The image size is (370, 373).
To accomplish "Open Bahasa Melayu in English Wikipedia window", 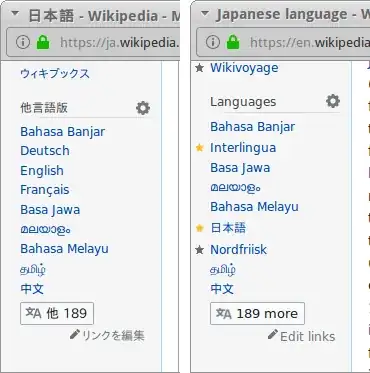I will 254,207.
